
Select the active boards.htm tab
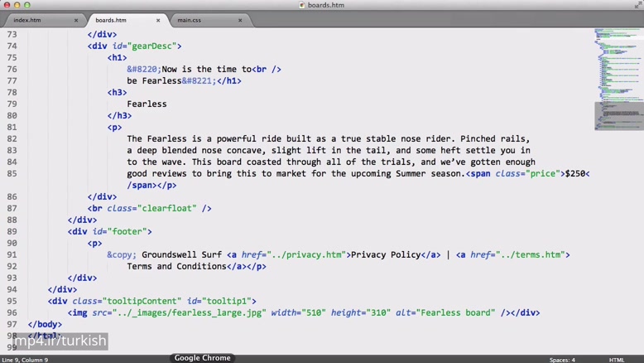tap(111, 20)
